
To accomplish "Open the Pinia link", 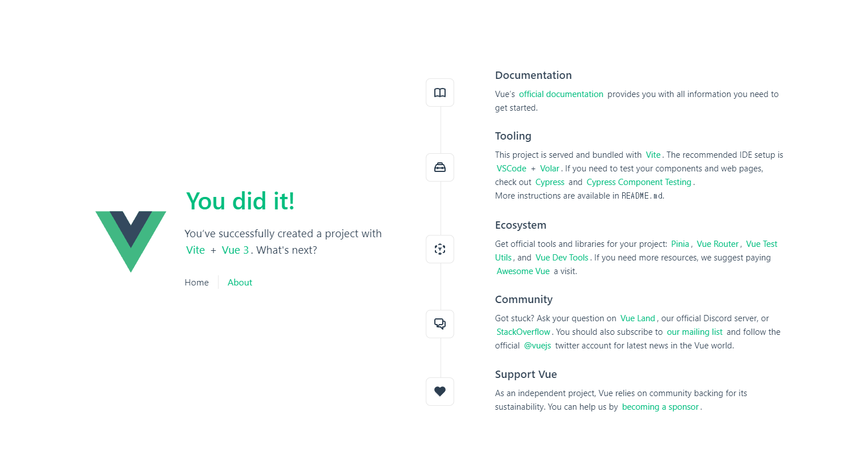I will pyautogui.click(x=680, y=244).
